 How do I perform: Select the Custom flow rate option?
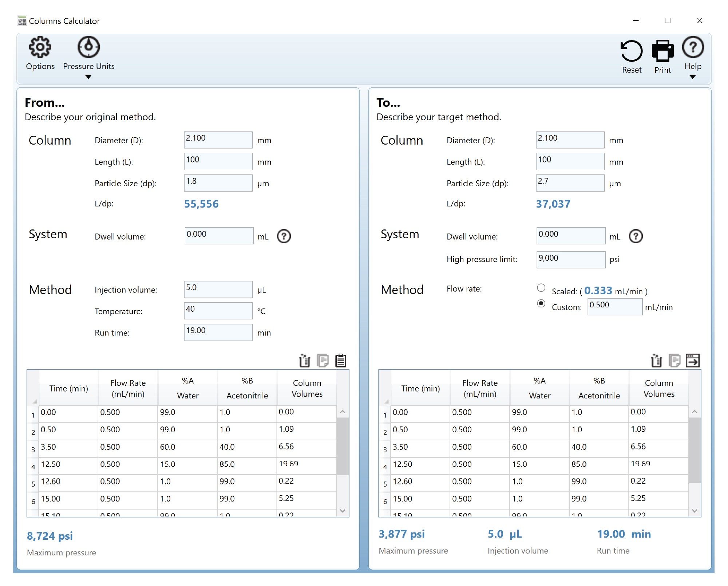[x=541, y=303]
